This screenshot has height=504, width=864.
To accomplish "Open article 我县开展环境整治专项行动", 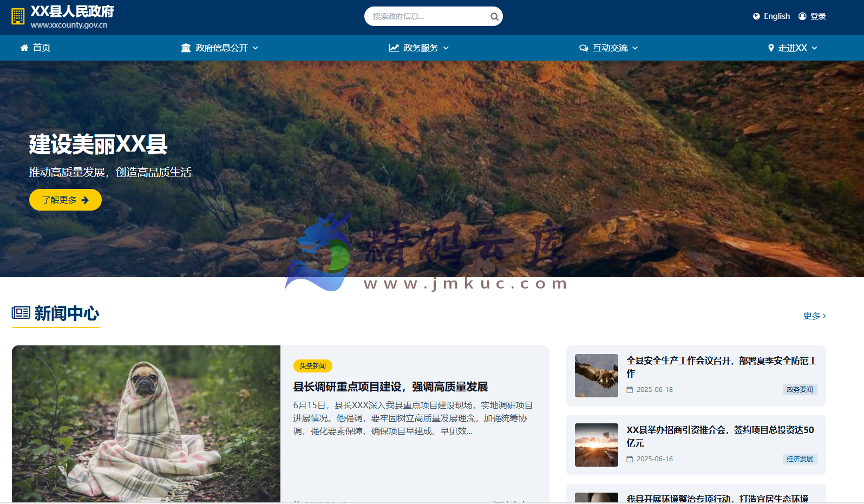I will 717,499.
